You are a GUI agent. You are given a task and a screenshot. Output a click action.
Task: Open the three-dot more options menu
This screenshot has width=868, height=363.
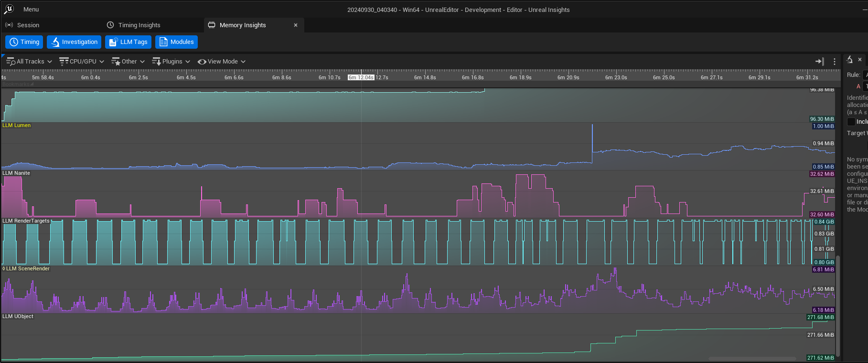835,62
